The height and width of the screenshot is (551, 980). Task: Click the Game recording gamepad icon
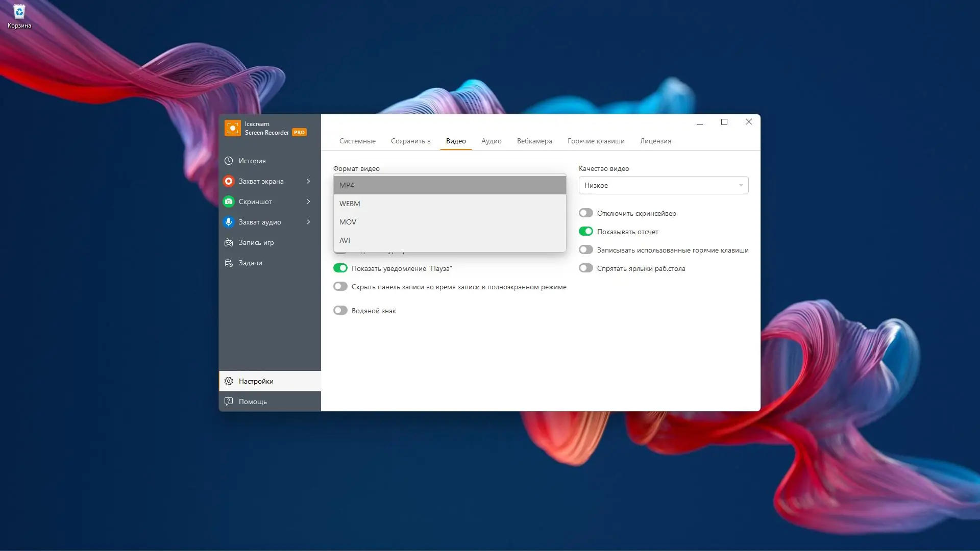tap(229, 242)
